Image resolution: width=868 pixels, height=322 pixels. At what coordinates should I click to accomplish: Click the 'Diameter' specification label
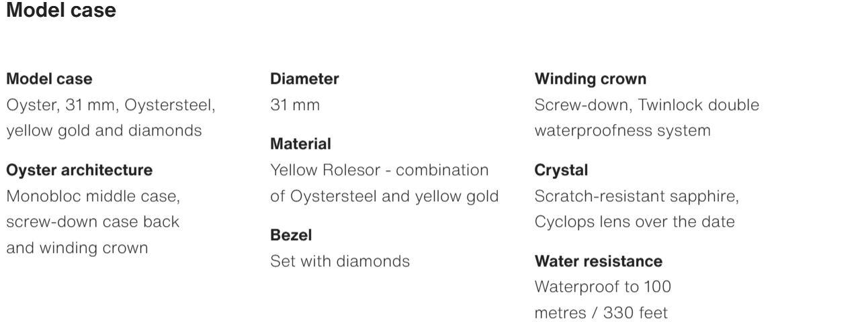304,79
